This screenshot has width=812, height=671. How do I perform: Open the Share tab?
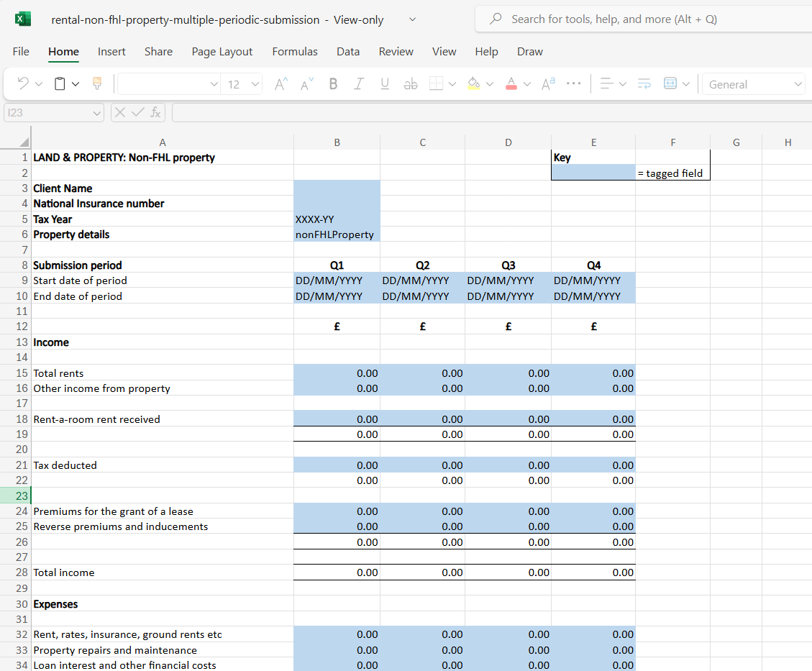158,52
